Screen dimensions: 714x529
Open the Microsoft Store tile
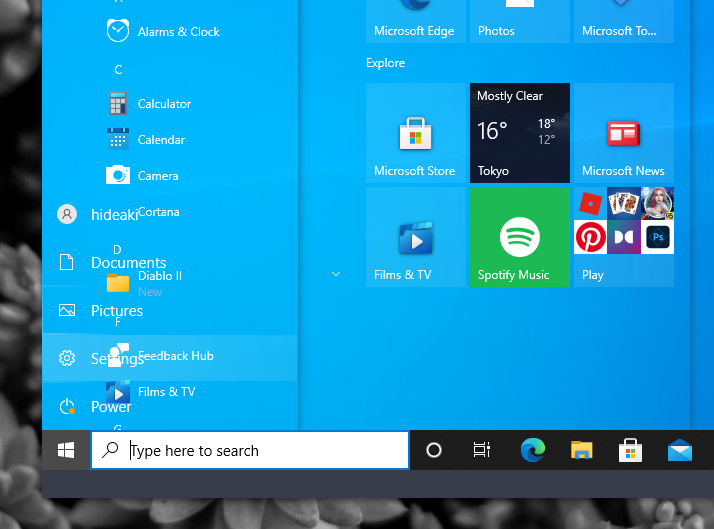point(416,132)
